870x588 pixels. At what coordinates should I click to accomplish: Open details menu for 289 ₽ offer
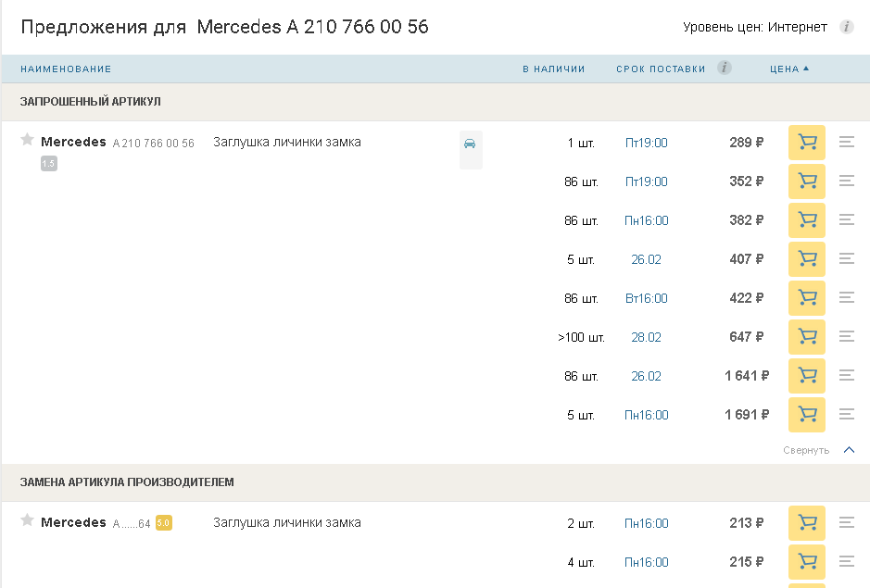click(x=847, y=142)
